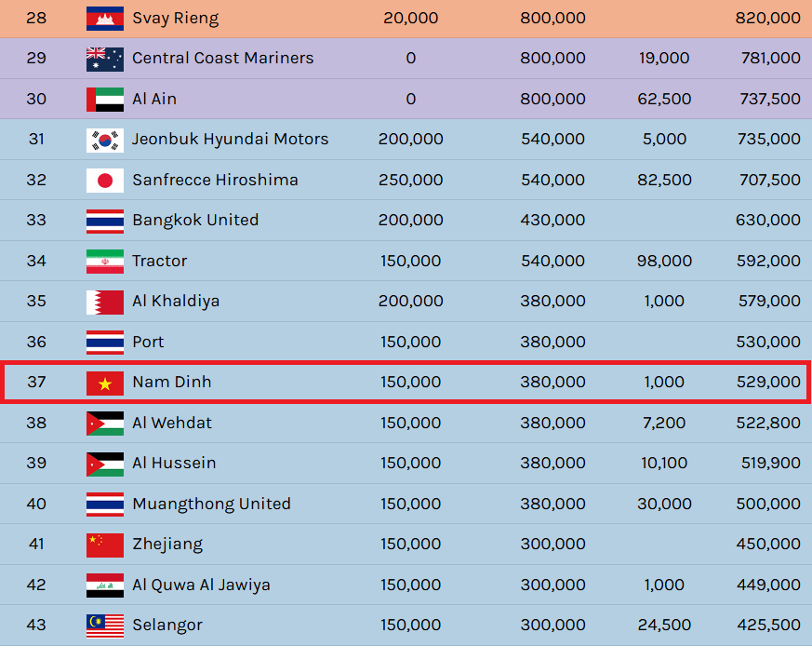Click the Iraq flag beside Al Quwa Al Jawiya

tap(104, 585)
